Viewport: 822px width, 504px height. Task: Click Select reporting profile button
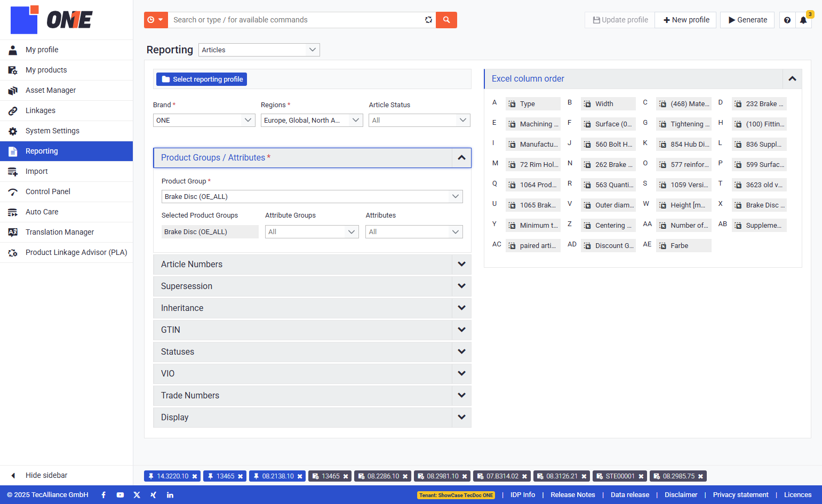tap(202, 79)
